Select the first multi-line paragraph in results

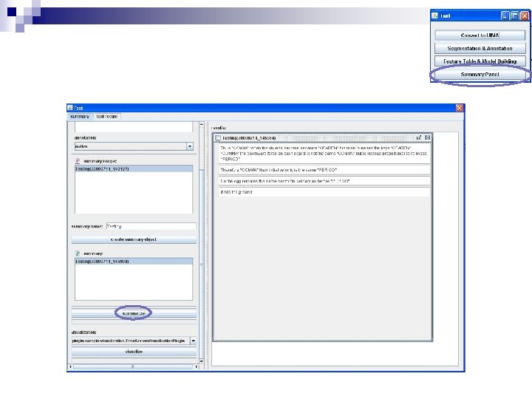pos(324,154)
